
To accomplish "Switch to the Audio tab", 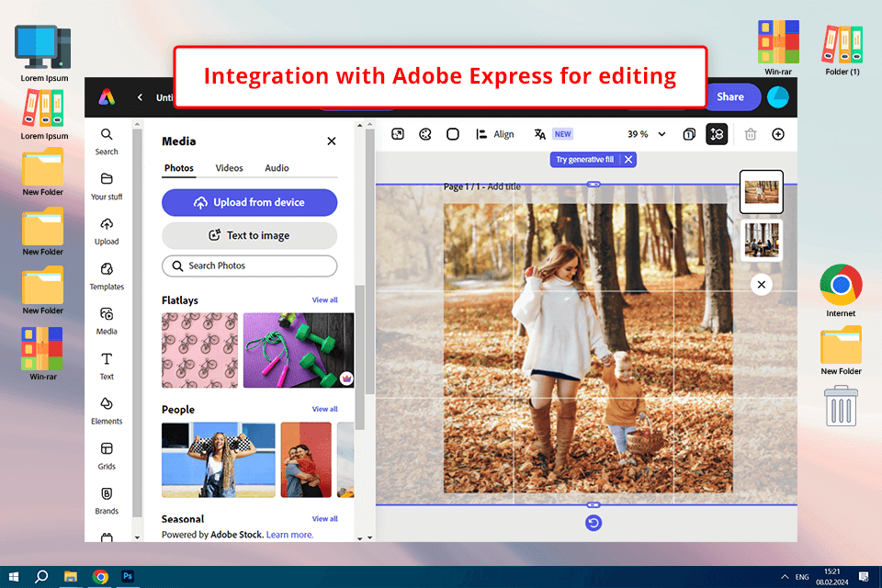I will point(277,168).
